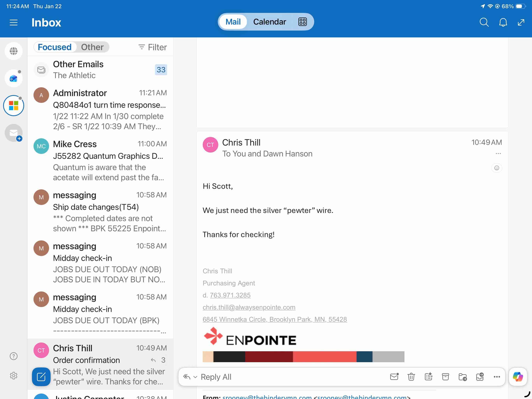
Task: Switch inbox to Other
Action: (x=92, y=47)
